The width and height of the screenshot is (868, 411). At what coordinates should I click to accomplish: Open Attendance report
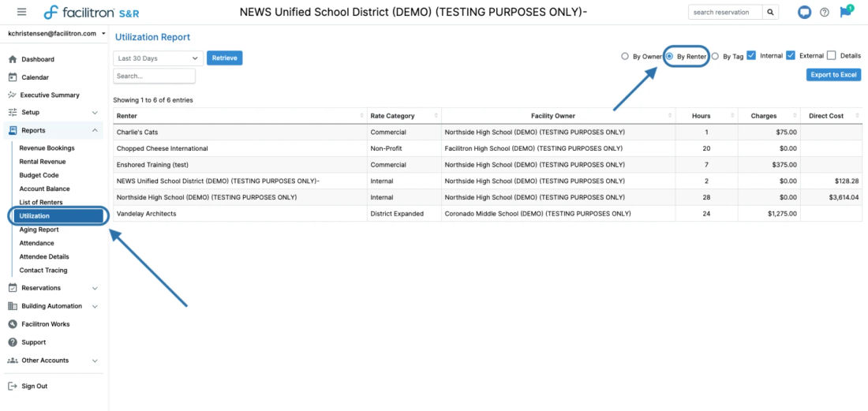[x=36, y=243]
